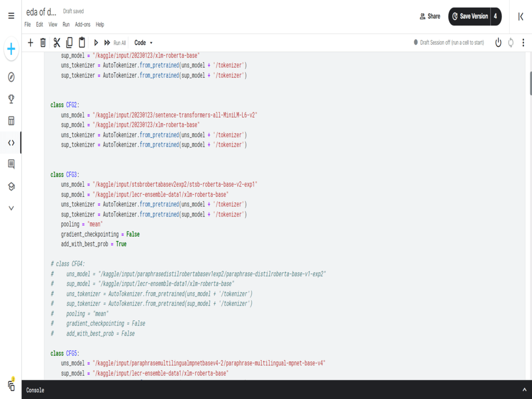Click the restart session refresh icon
Viewport: 532px width, 399px height.
(x=511, y=43)
